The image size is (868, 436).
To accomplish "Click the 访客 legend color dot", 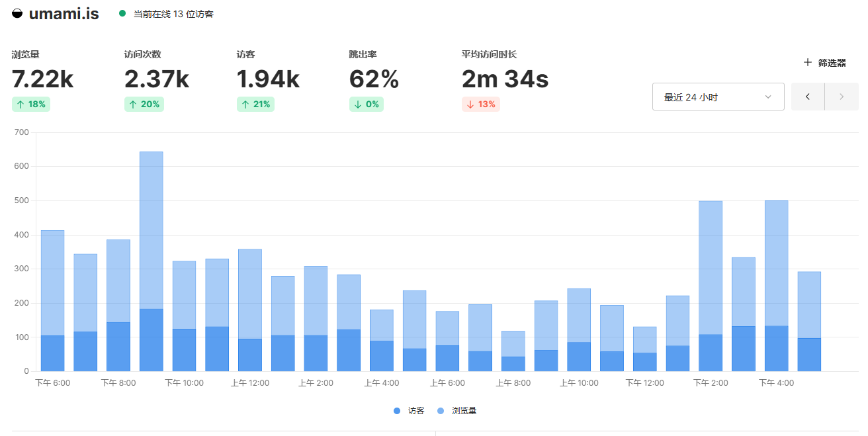I will (x=397, y=411).
